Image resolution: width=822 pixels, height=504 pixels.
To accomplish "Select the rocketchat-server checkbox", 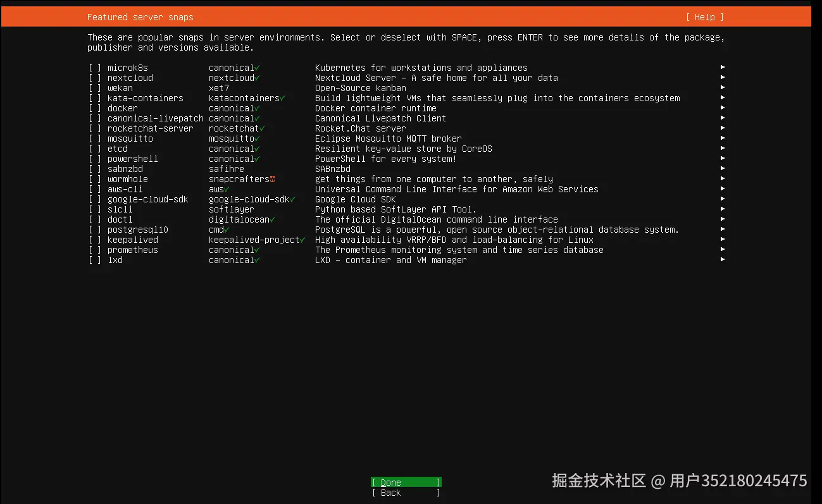I will pos(95,128).
